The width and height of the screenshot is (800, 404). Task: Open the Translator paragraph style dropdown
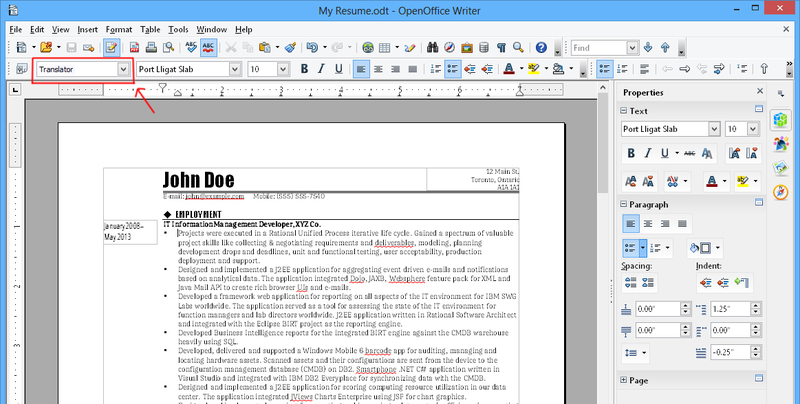[123, 69]
